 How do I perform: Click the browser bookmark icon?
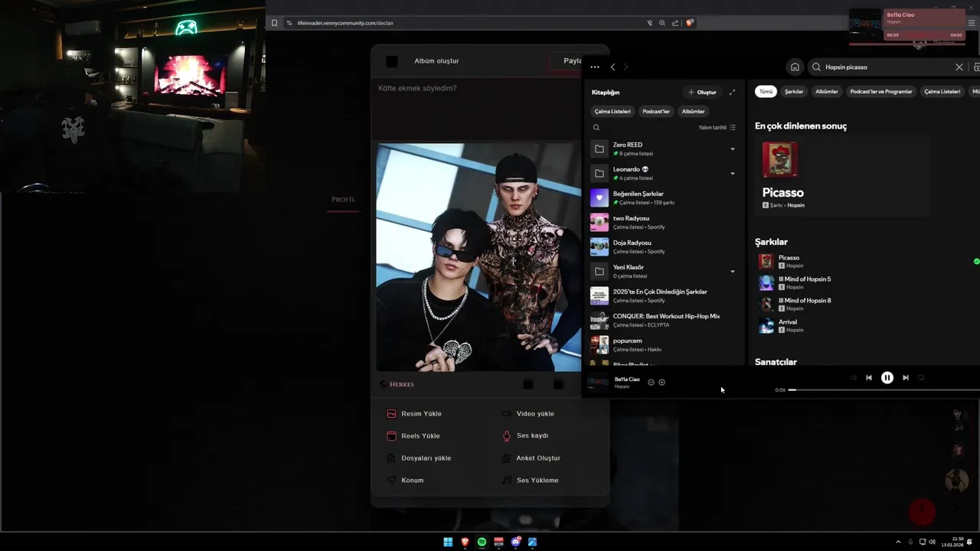[x=274, y=23]
